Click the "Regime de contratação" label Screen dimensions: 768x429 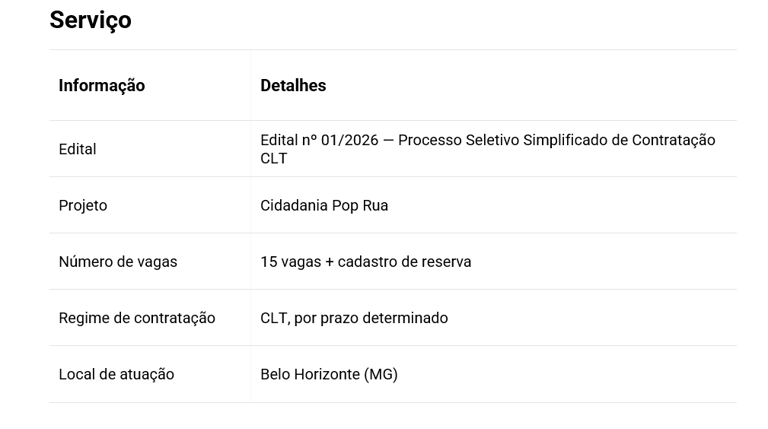click(x=137, y=318)
